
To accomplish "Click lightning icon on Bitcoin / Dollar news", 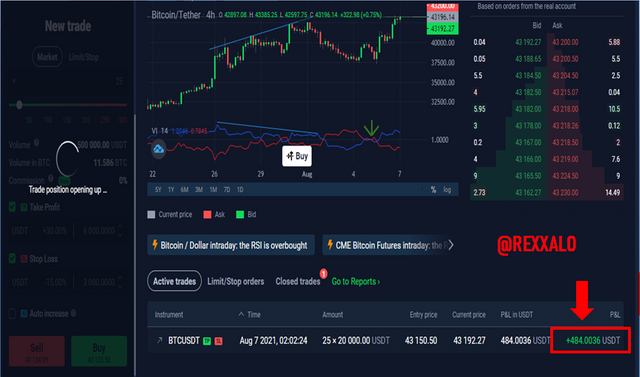I will [155, 245].
